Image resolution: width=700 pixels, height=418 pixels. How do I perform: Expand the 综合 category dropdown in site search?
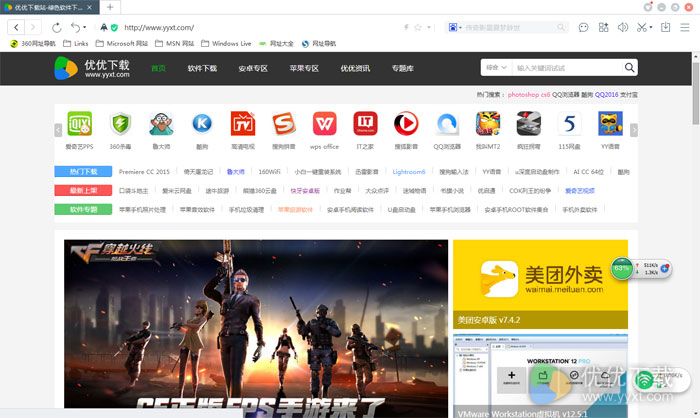tap(496, 67)
